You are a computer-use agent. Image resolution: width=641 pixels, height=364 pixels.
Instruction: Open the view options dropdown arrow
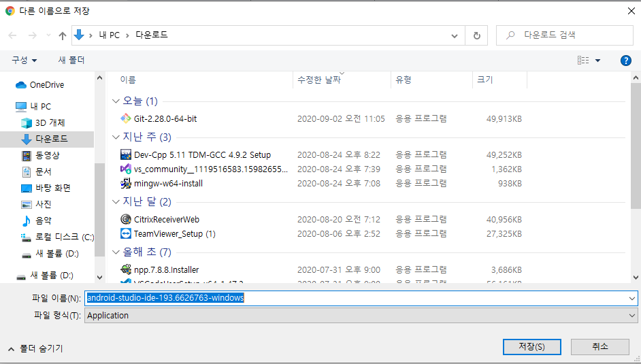pos(597,61)
